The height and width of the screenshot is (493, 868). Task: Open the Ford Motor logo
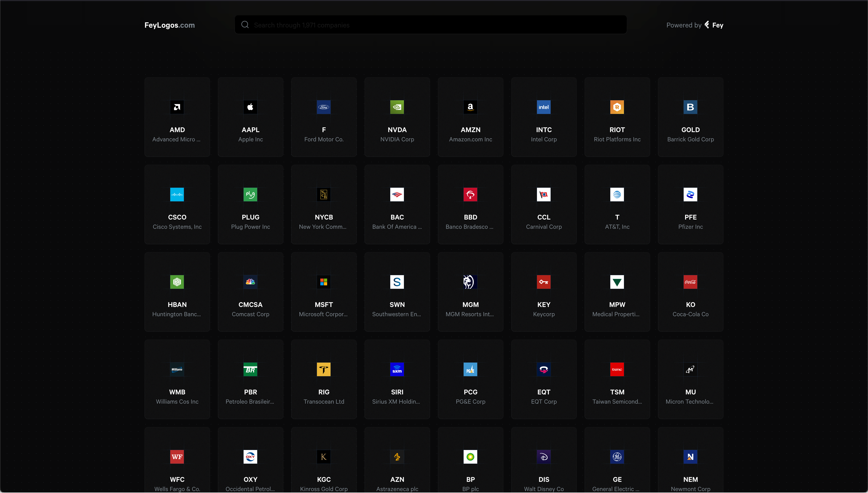324,107
